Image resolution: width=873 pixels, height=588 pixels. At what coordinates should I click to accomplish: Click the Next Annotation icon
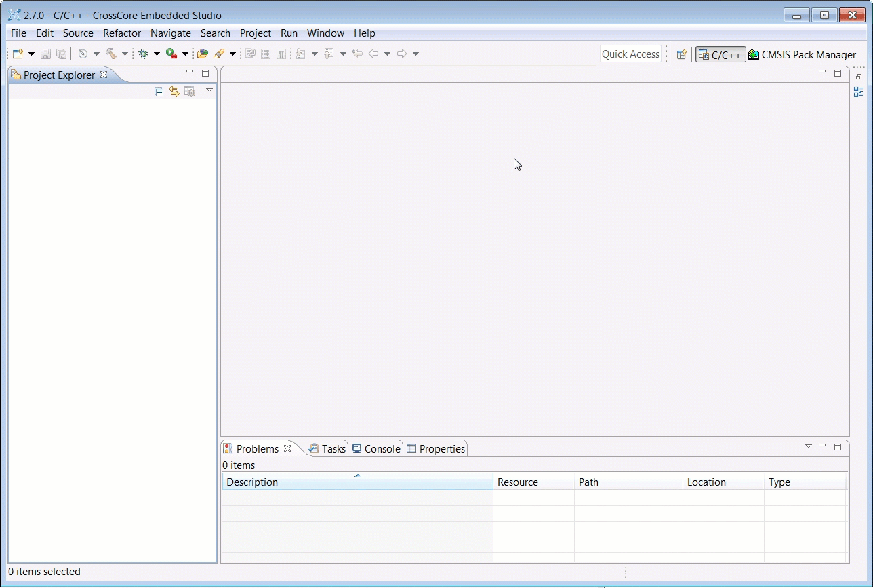pyautogui.click(x=301, y=54)
